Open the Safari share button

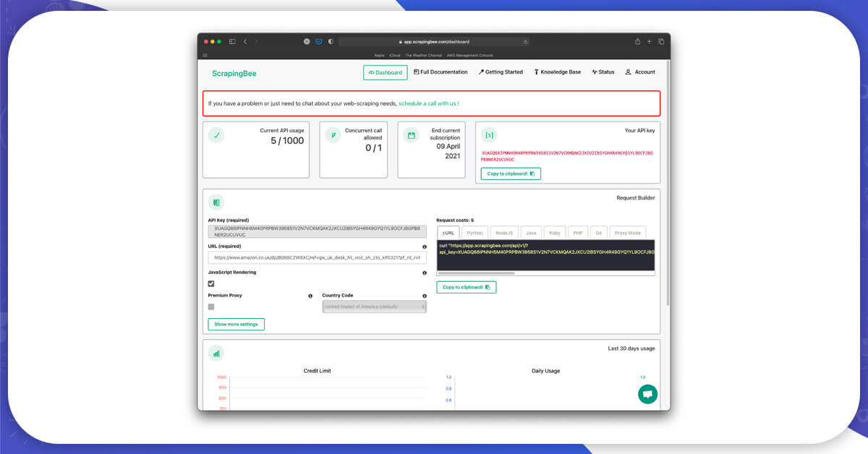pyautogui.click(x=637, y=41)
